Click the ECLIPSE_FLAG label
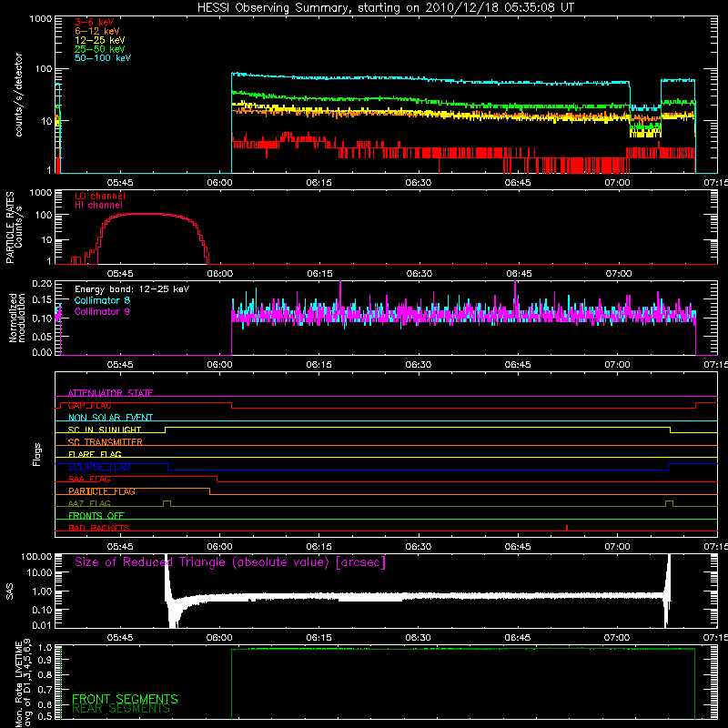728x728 pixels. coord(99,467)
